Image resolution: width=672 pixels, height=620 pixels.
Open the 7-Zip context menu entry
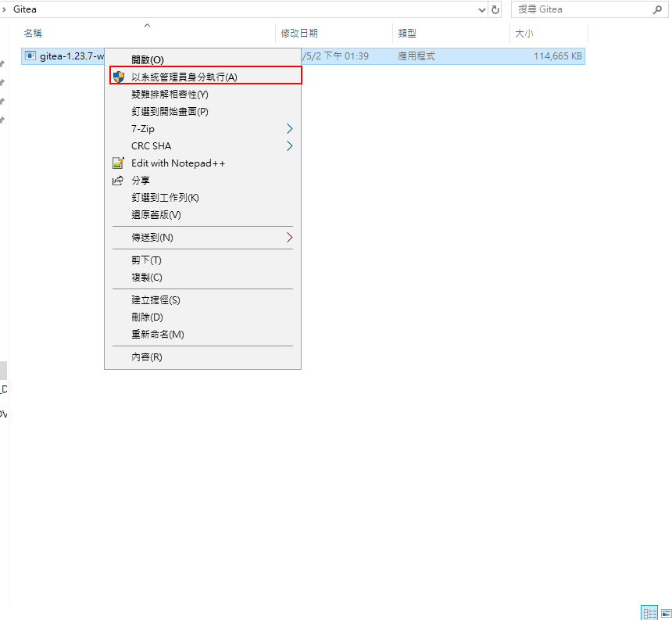[202, 129]
